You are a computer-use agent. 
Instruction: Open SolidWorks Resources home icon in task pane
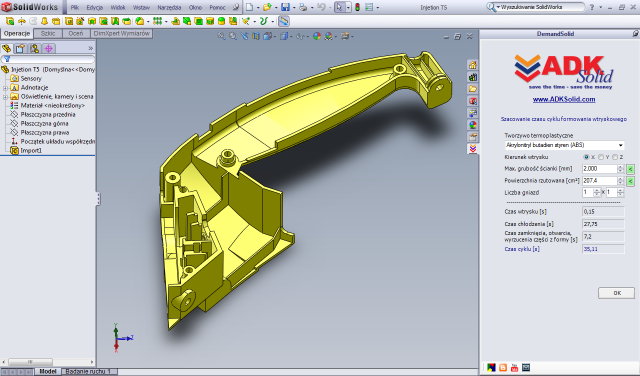click(473, 65)
